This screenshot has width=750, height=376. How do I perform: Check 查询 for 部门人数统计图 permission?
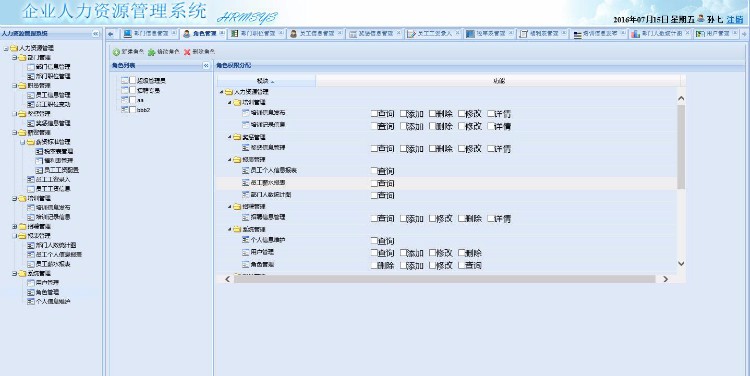(374, 195)
